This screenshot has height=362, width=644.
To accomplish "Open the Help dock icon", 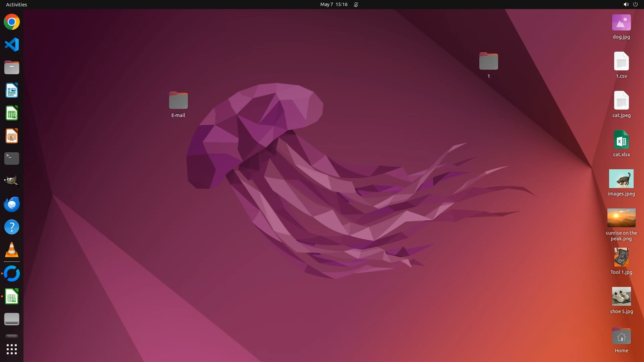I will [12, 227].
